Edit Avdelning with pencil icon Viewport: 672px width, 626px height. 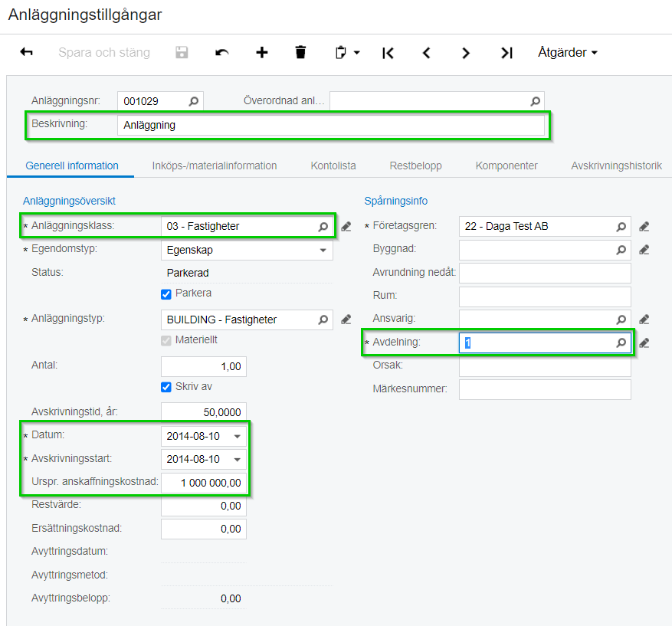644,342
